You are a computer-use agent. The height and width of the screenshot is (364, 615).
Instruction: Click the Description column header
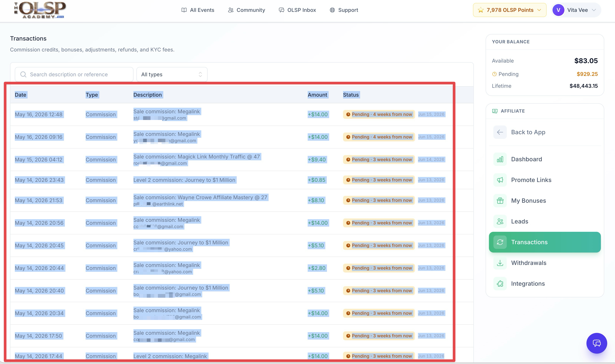coord(148,95)
